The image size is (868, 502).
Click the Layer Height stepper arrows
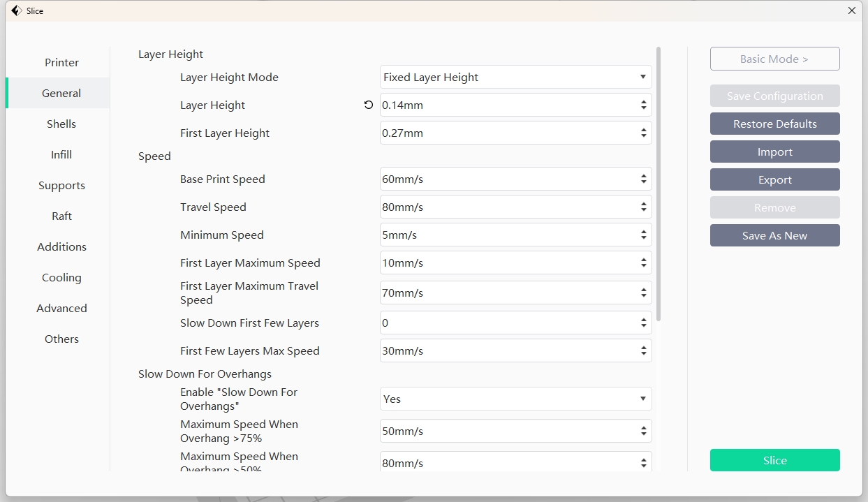(x=643, y=105)
